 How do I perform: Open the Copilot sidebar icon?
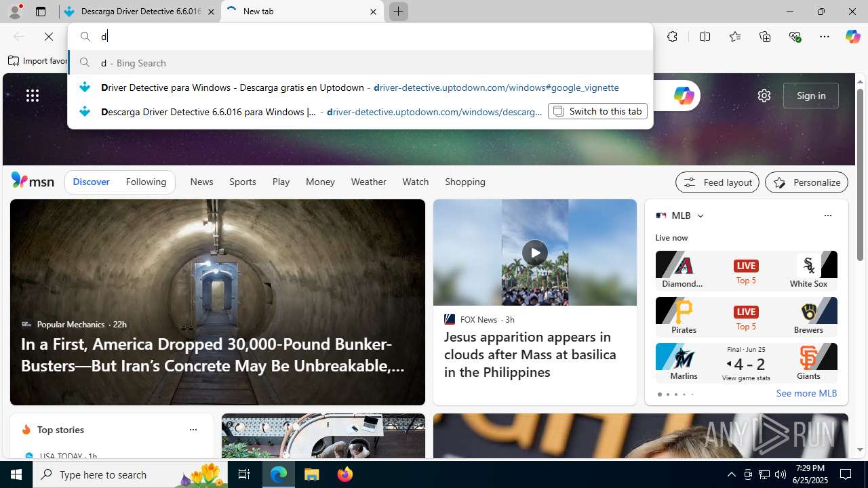click(x=852, y=37)
